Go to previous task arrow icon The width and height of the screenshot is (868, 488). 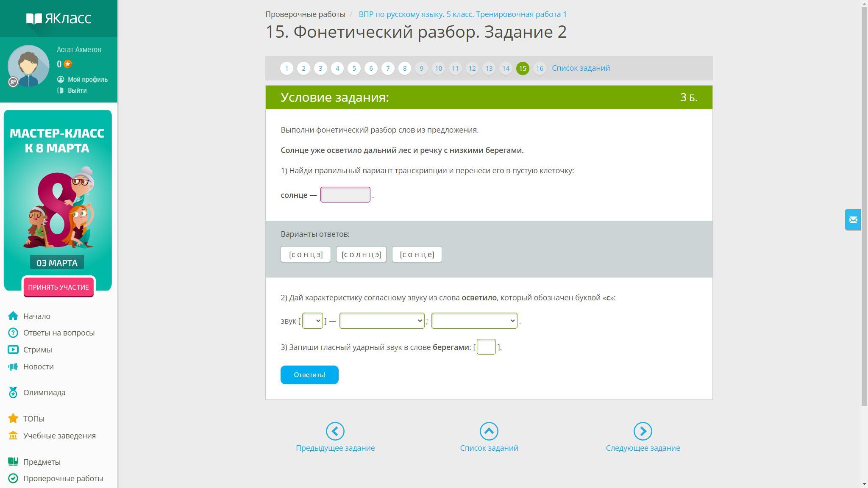click(335, 431)
